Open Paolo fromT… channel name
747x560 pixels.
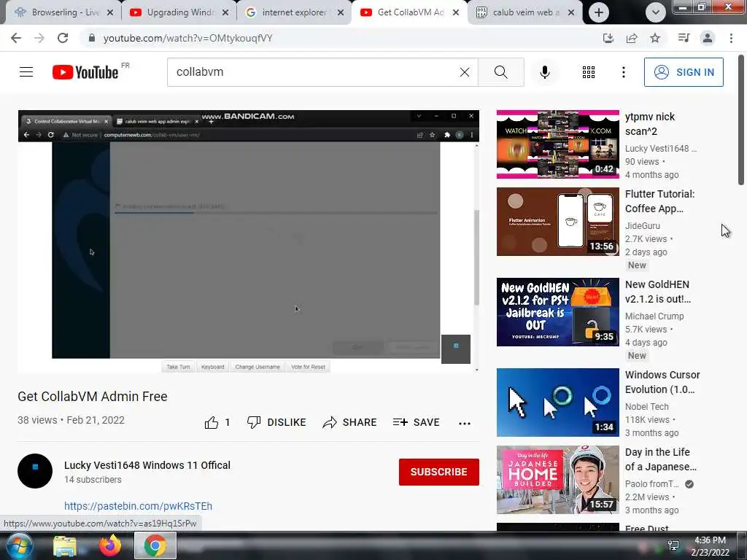(651, 484)
